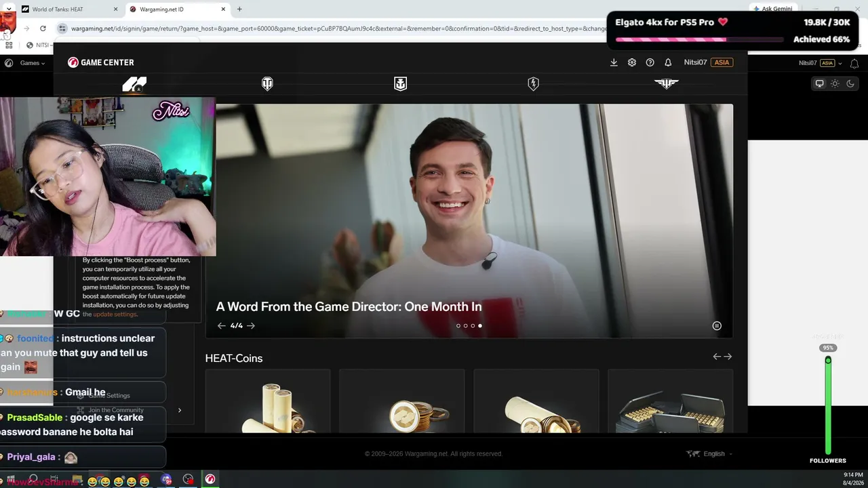
Task: Select the World of Warplanes game icon
Action: [x=666, y=84]
